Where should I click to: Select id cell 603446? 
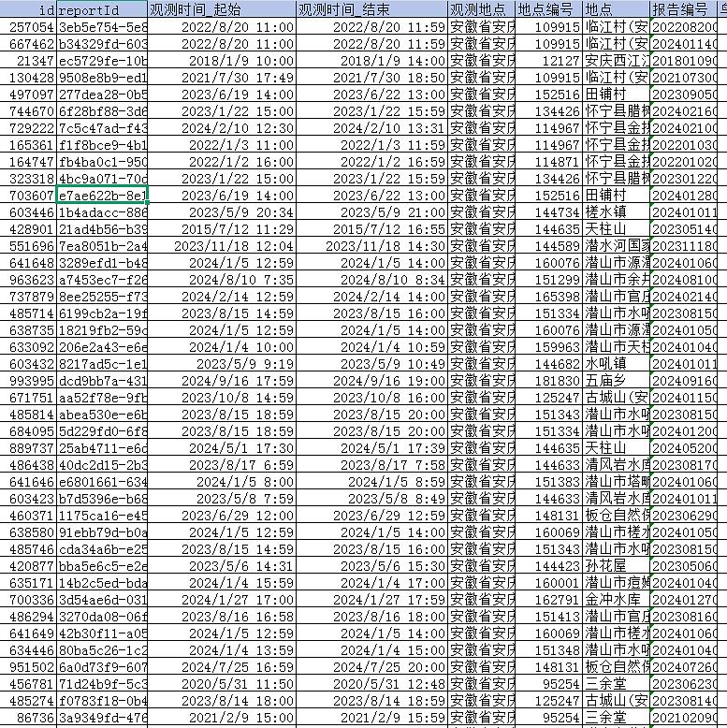pyautogui.click(x=28, y=212)
